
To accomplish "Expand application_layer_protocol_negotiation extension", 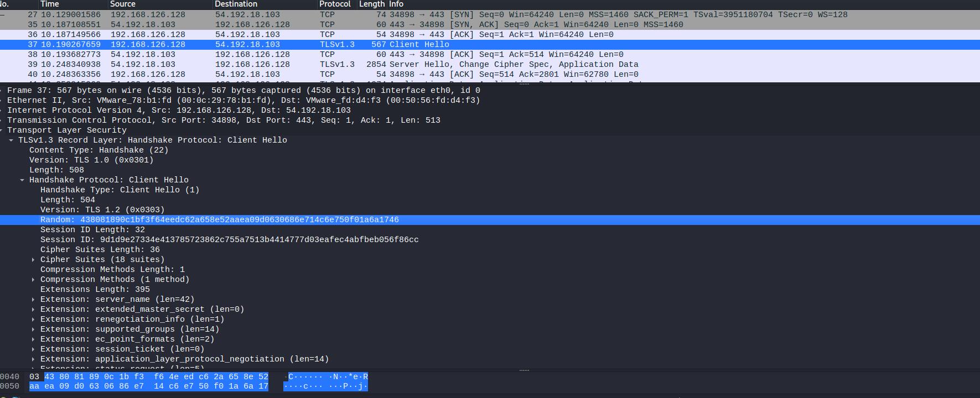I will pyautogui.click(x=33, y=359).
